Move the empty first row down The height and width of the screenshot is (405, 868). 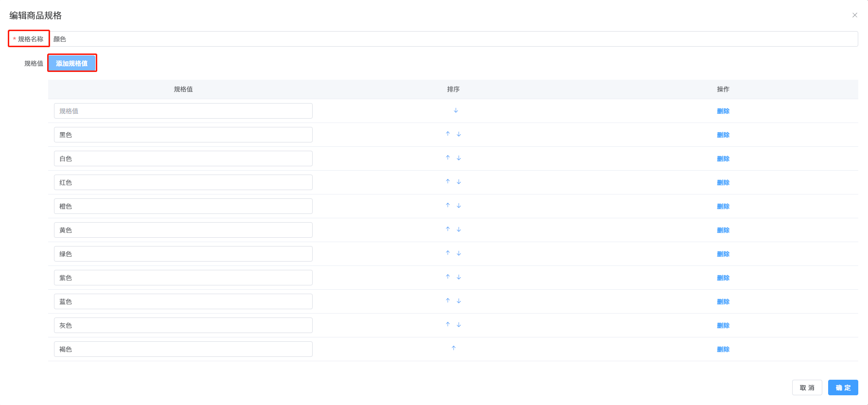coord(456,110)
